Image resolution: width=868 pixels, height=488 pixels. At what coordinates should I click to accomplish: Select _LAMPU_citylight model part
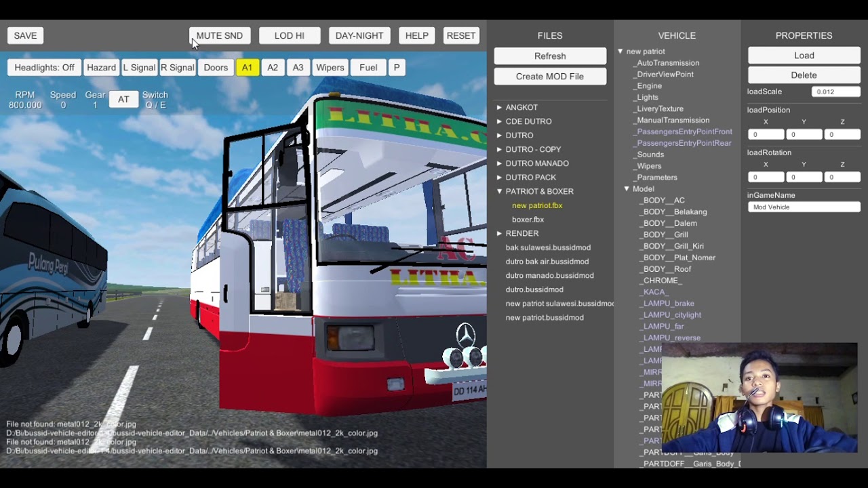pyautogui.click(x=671, y=315)
